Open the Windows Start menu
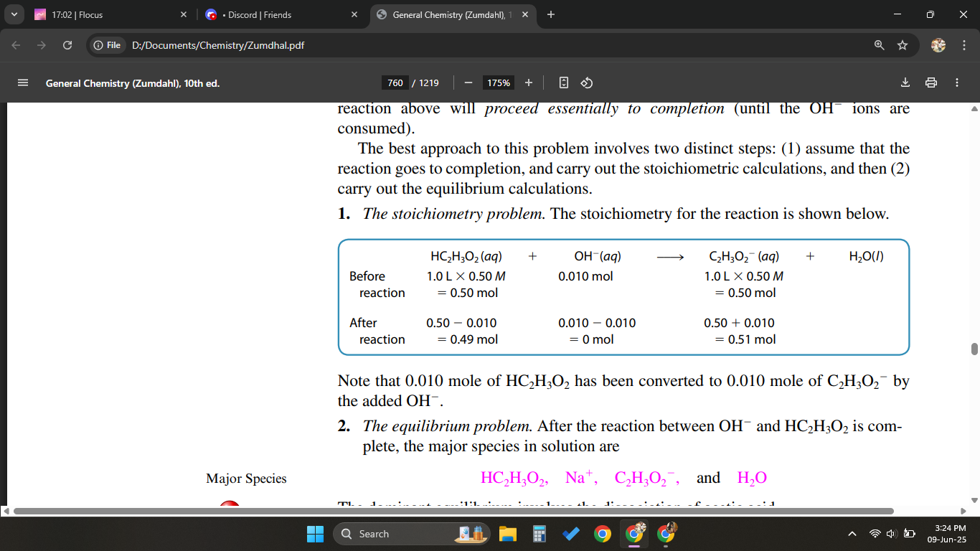Viewport: 980px width, 551px height. [x=315, y=534]
